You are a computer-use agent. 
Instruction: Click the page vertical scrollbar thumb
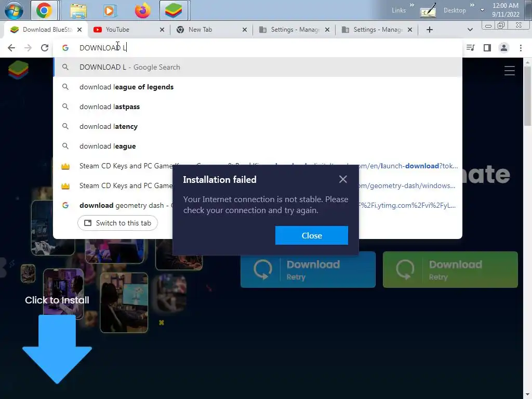pos(527,97)
